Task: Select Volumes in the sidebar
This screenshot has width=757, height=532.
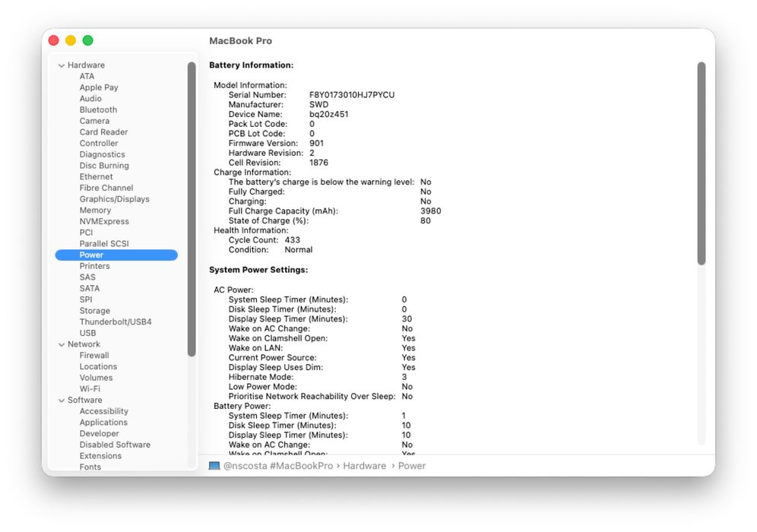Action: click(x=96, y=378)
